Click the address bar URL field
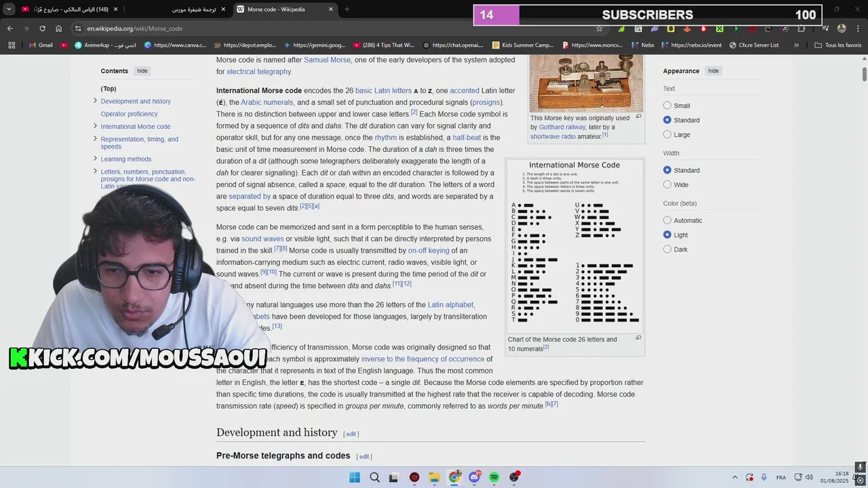868x488 pixels. coord(339,28)
